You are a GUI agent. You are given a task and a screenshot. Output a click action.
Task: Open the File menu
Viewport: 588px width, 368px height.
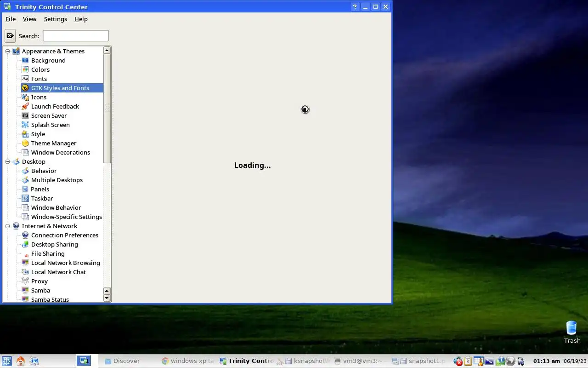coord(11,19)
